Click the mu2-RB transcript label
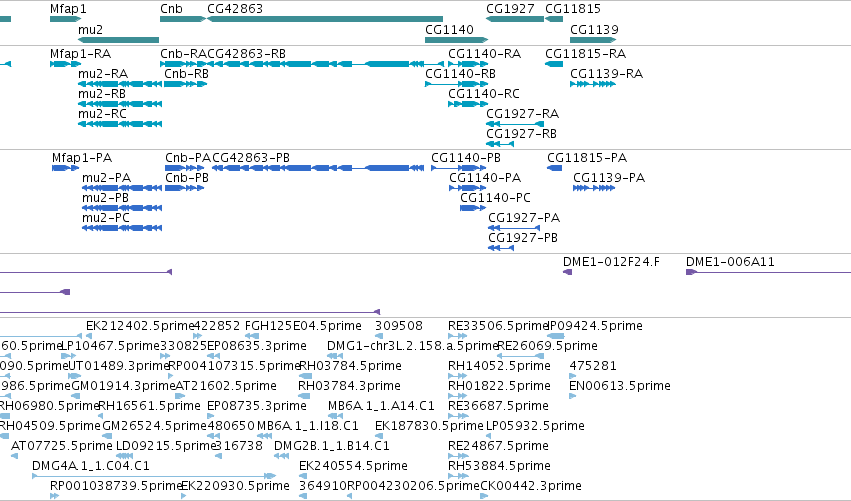The width and height of the screenshot is (851, 501). (x=102, y=94)
